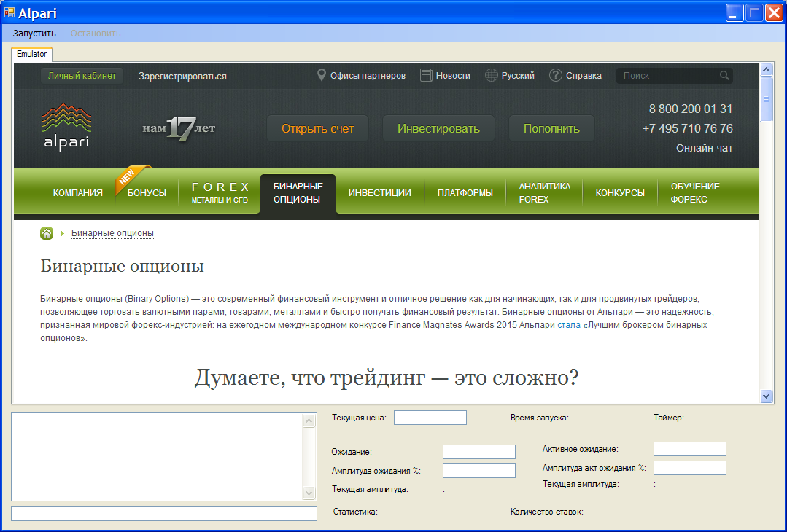Open the КОНКУРСЫ navigation tab
Image resolution: width=787 pixels, height=532 pixels.
[619, 192]
